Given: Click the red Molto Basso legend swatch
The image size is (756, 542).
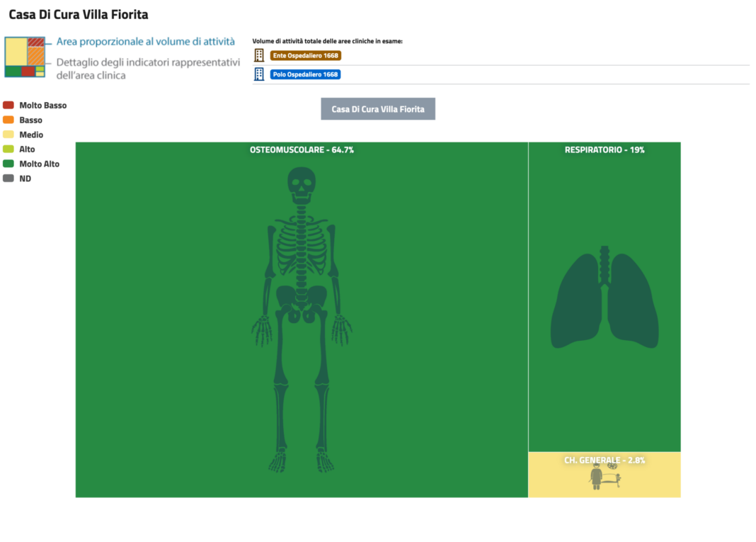Looking at the screenshot, I should click(8, 105).
